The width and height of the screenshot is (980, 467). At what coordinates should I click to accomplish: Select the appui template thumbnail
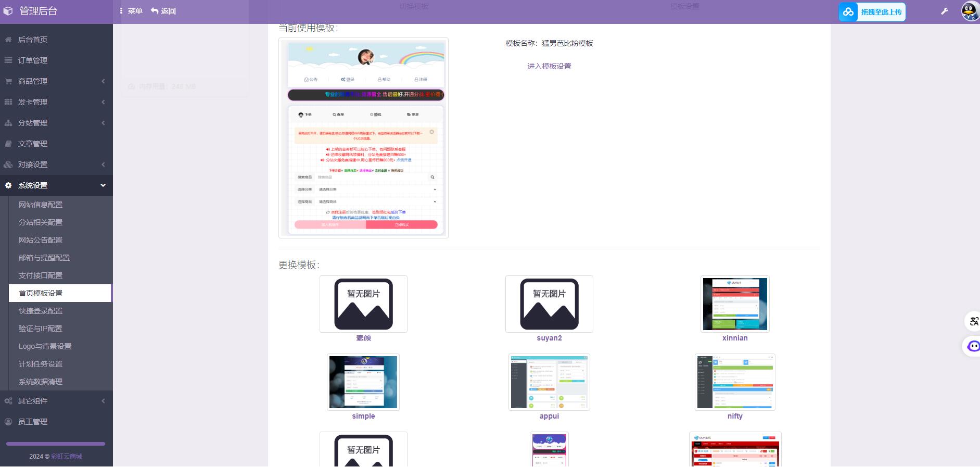[x=549, y=382]
